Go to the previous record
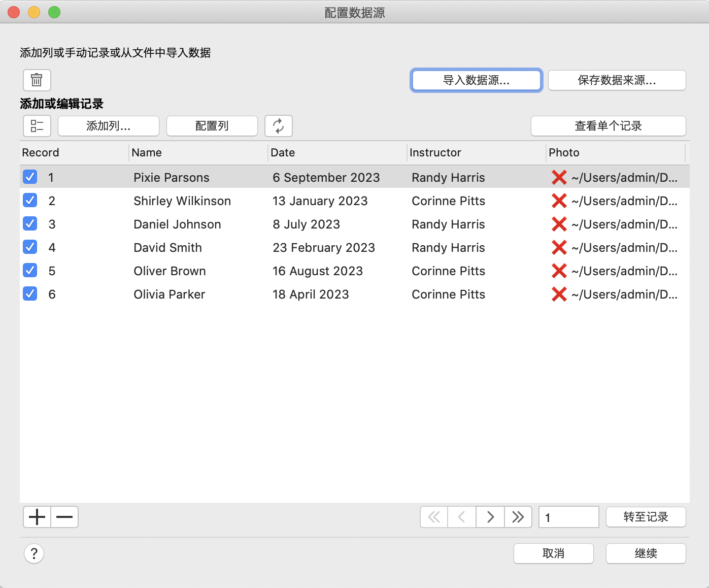The image size is (709, 588). pyautogui.click(x=462, y=517)
